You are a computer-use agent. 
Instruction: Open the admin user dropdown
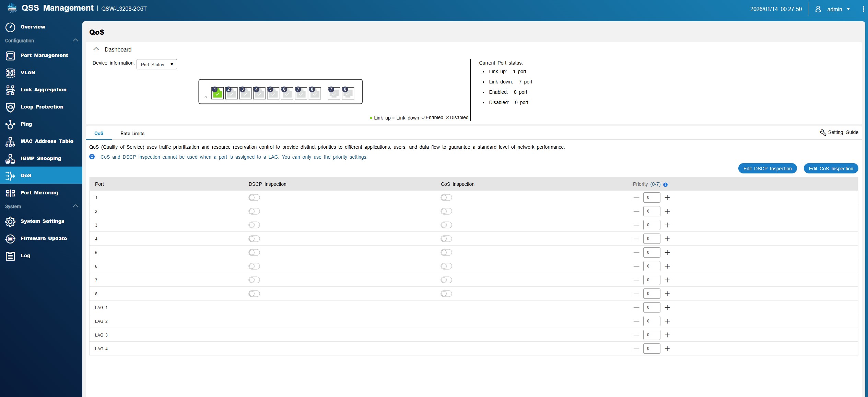(837, 9)
